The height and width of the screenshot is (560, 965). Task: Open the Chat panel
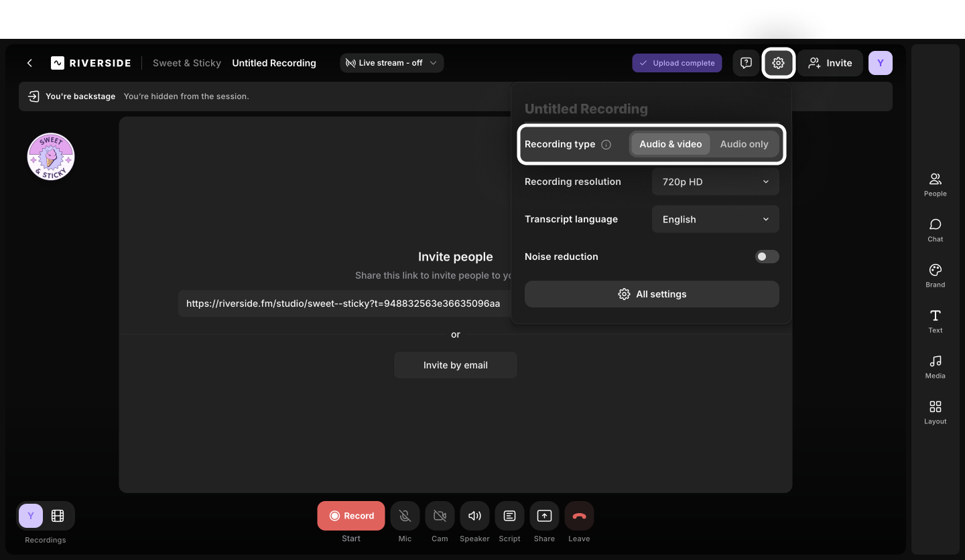[x=935, y=230]
